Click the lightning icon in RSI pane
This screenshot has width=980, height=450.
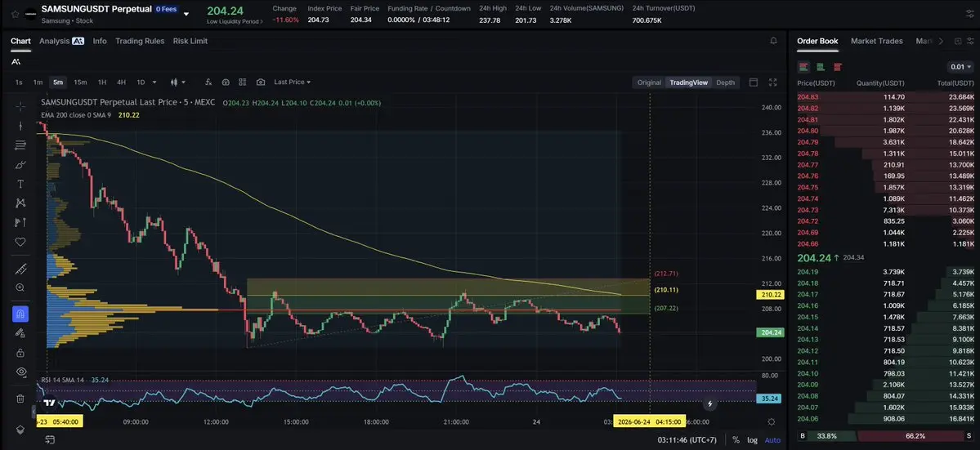click(x=709, y=403)
